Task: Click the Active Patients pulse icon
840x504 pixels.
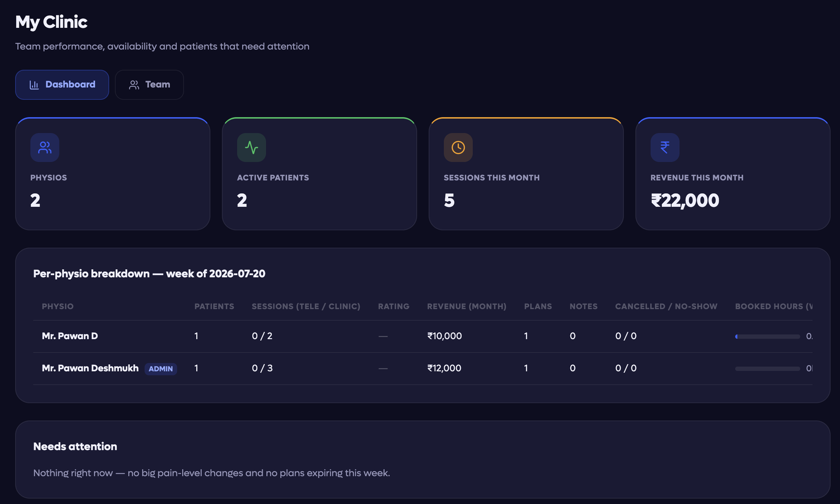Action: 251,148
